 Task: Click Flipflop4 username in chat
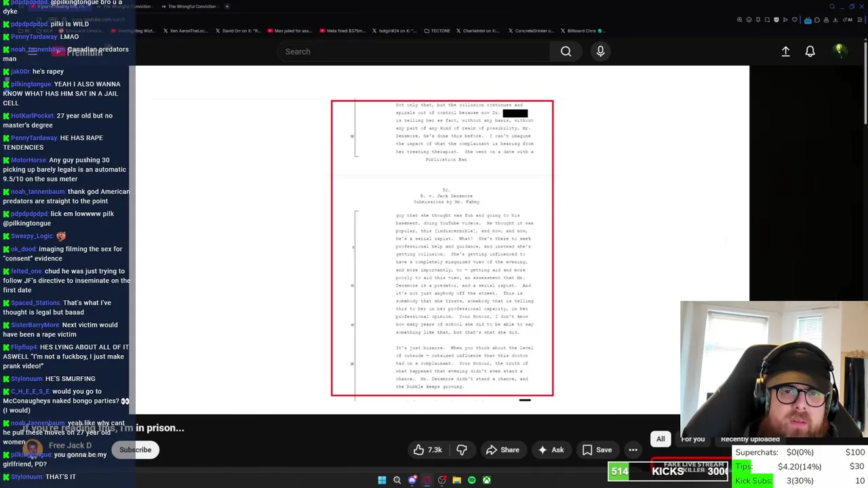pyautogui.click(x=24, y=347)
